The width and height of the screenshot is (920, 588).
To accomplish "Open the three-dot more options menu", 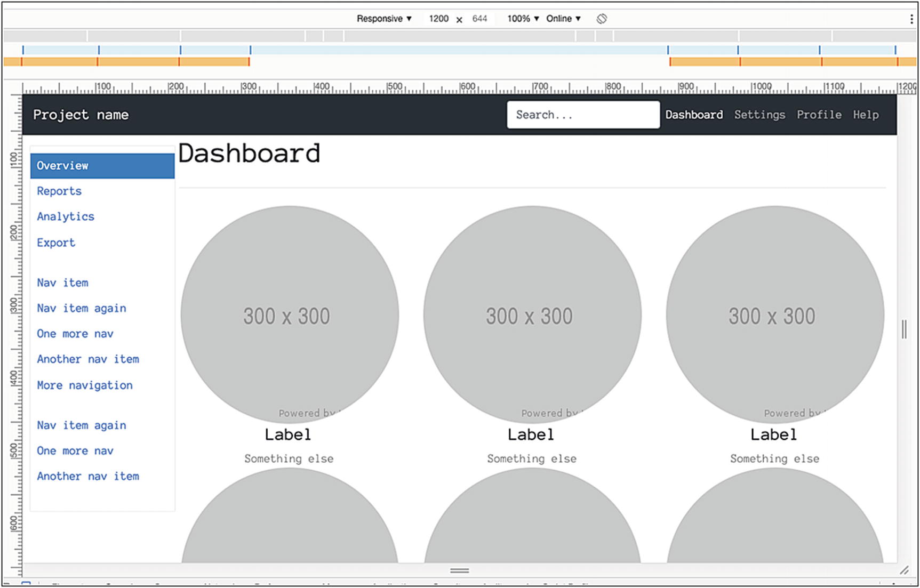I will [911, 19].
